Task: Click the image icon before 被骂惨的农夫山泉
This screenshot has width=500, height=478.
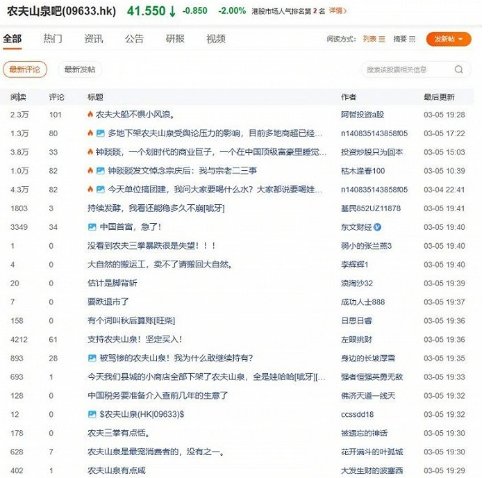Action: tap(92, 358)
